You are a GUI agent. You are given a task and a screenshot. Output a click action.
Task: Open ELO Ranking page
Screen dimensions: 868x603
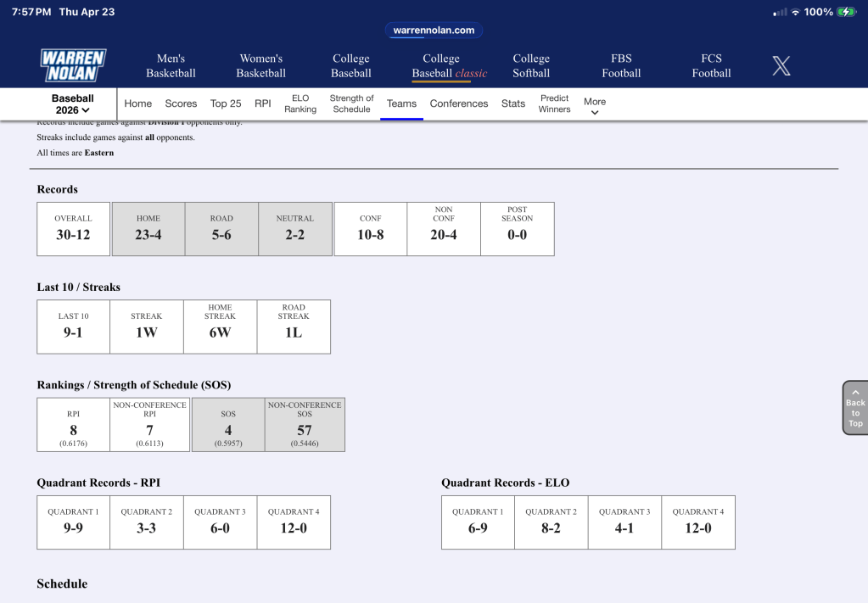(x=300, y=103)
